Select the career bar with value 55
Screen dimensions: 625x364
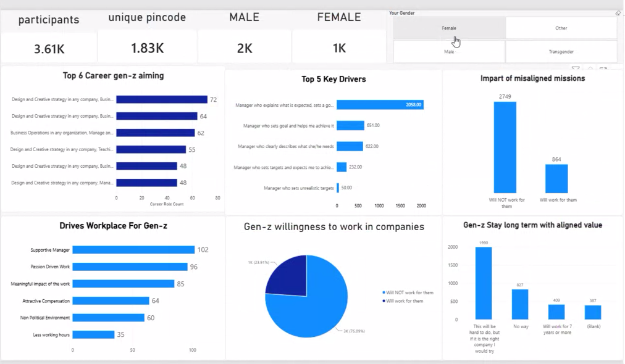click(151, 149)
